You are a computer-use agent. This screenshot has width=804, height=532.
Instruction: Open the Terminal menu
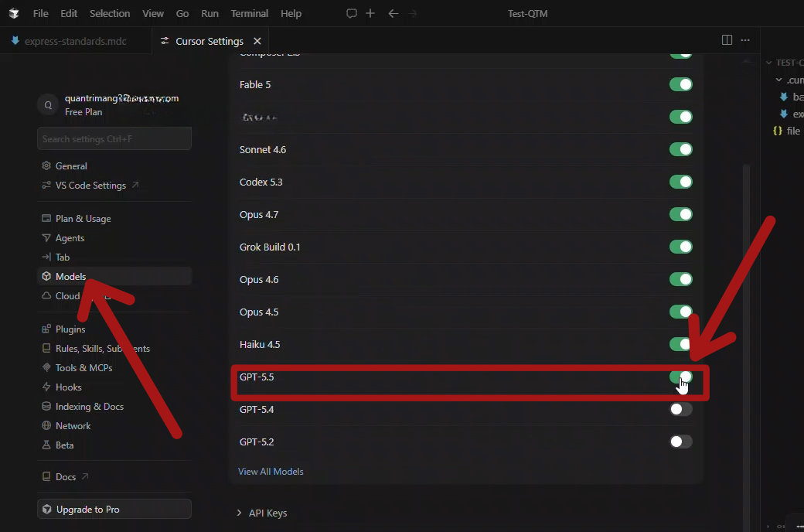click(249, 13)
